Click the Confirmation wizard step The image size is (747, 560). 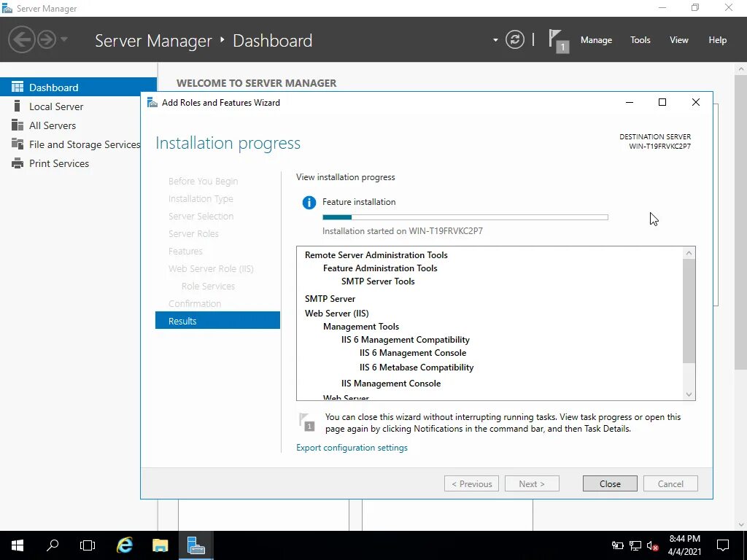point(194,303)
